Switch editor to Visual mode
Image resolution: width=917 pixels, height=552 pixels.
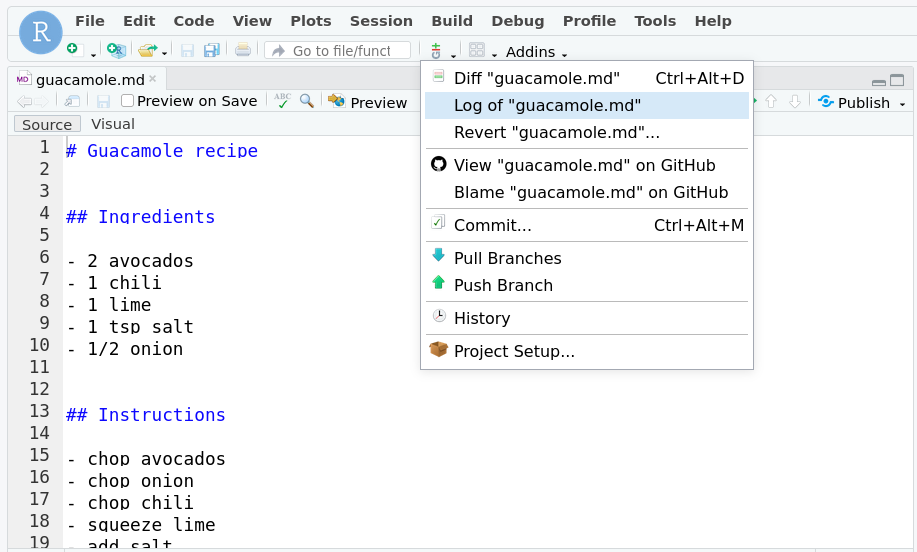(112, 124)
